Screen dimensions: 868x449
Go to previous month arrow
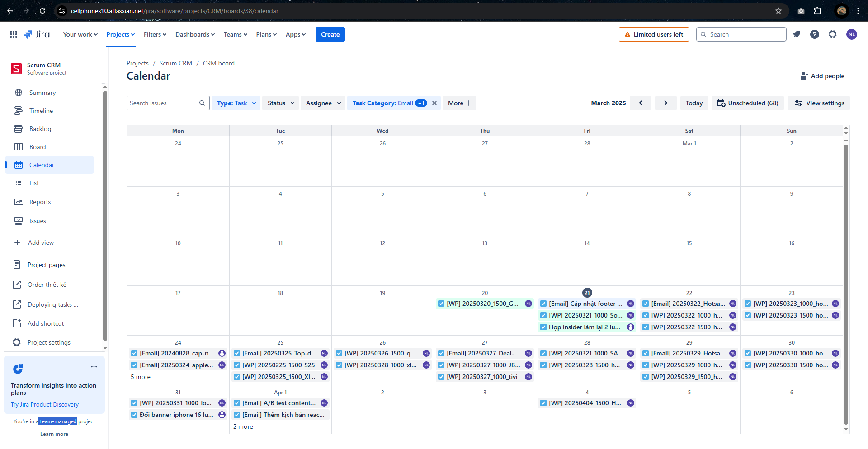pyautogui.click(x=641, y=103)
